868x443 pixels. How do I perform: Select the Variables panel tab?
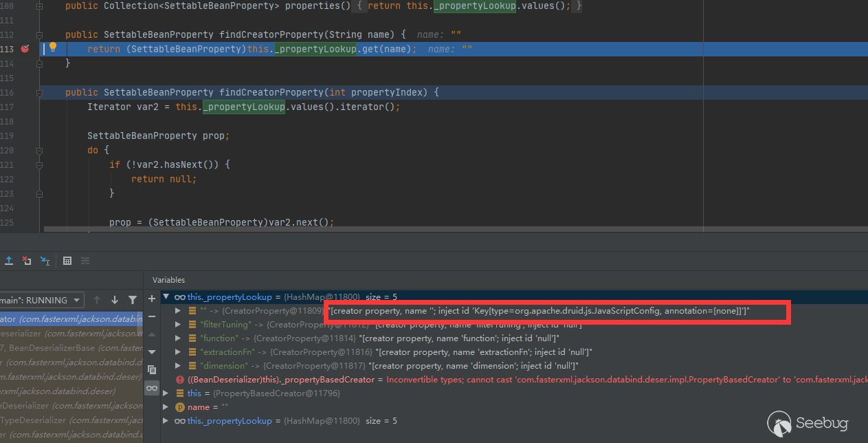168,280
